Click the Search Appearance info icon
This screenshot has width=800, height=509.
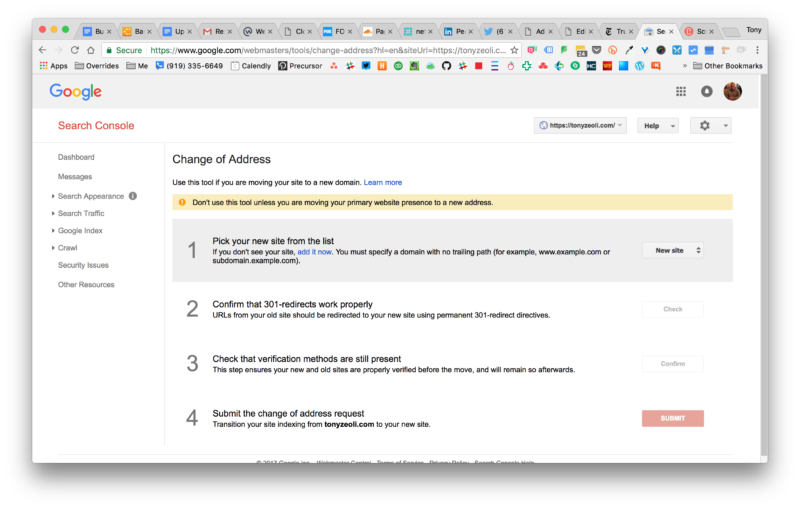pos(133,196)
